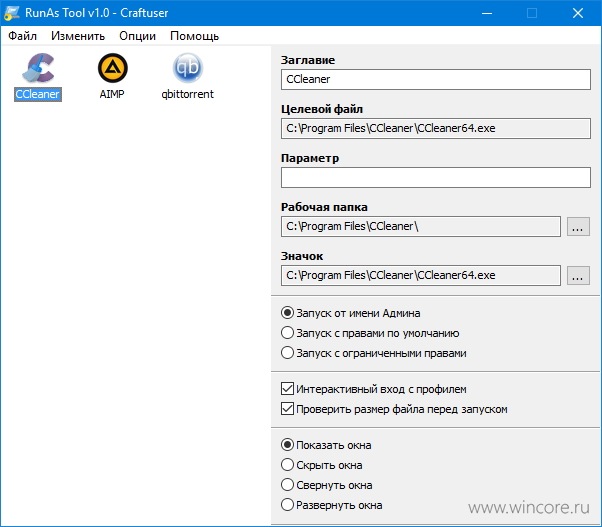Click the qbittorrent label text
602x527 pixels.
pyautogui.click(x=187, y=94)
